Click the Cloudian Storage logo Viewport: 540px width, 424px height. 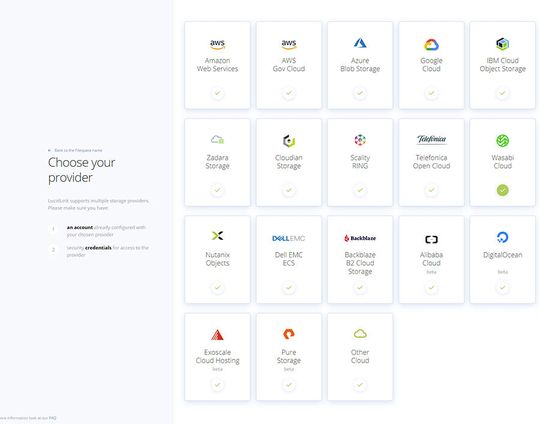tap(289, 141)
